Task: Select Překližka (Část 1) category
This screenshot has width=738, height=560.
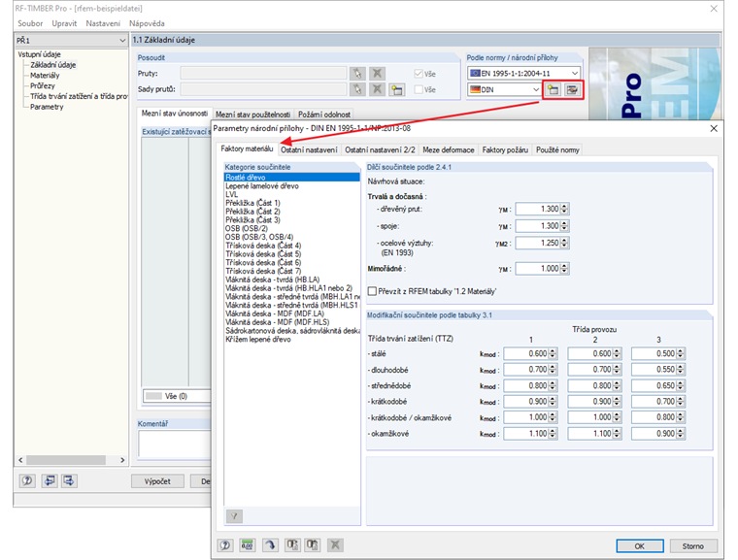Action: coord(292,203)
